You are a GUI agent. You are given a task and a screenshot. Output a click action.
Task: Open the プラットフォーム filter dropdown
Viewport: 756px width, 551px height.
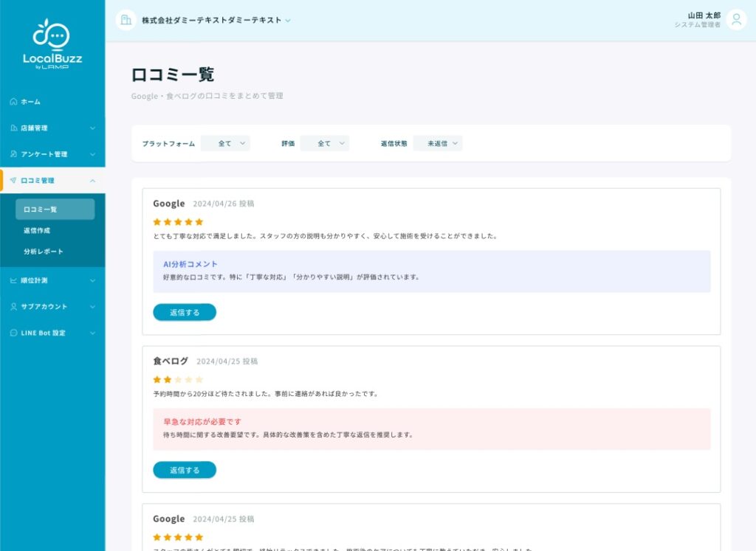click(x=226, y=144)
